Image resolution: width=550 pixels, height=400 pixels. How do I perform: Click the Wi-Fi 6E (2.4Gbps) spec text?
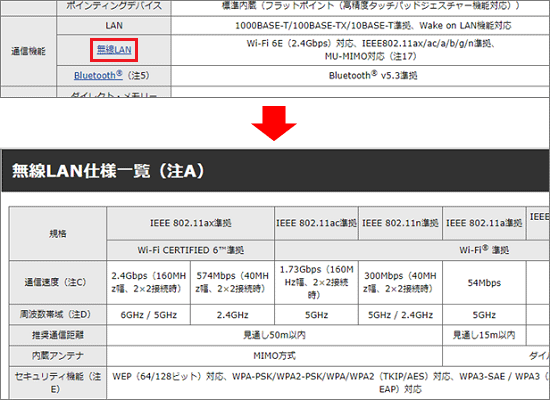pyautogui.click(x=371, y=44)
